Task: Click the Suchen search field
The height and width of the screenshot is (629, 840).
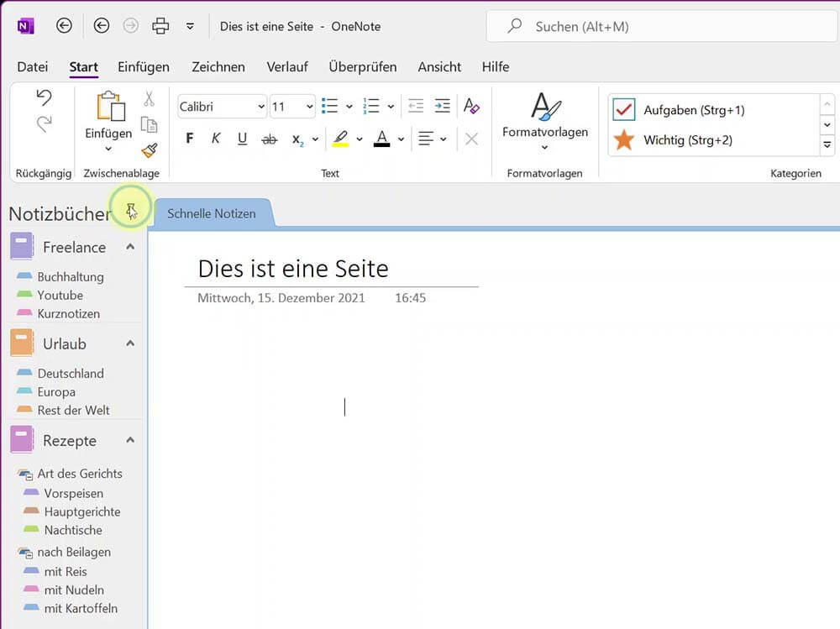Action: [x=662, y=26]
